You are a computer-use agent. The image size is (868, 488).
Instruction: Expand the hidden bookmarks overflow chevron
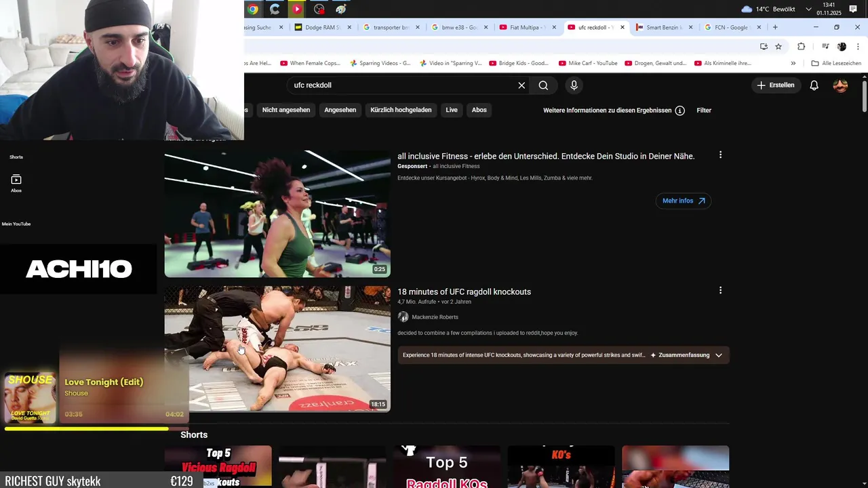tap(793, 63)
